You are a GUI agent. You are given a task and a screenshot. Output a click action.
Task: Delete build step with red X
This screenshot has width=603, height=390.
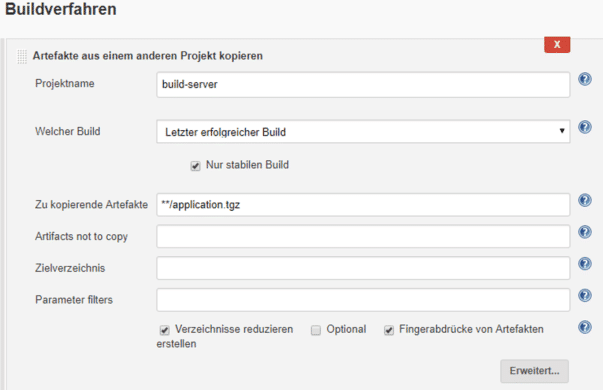point(557,45)
